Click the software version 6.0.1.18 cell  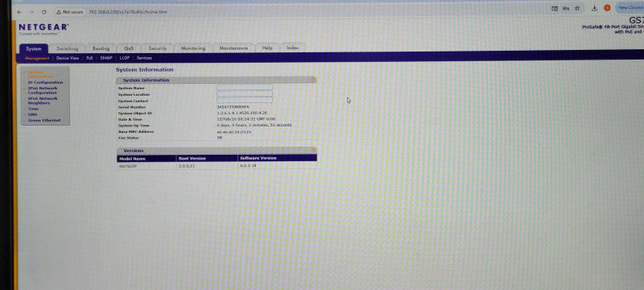click(x=248, y=165)
